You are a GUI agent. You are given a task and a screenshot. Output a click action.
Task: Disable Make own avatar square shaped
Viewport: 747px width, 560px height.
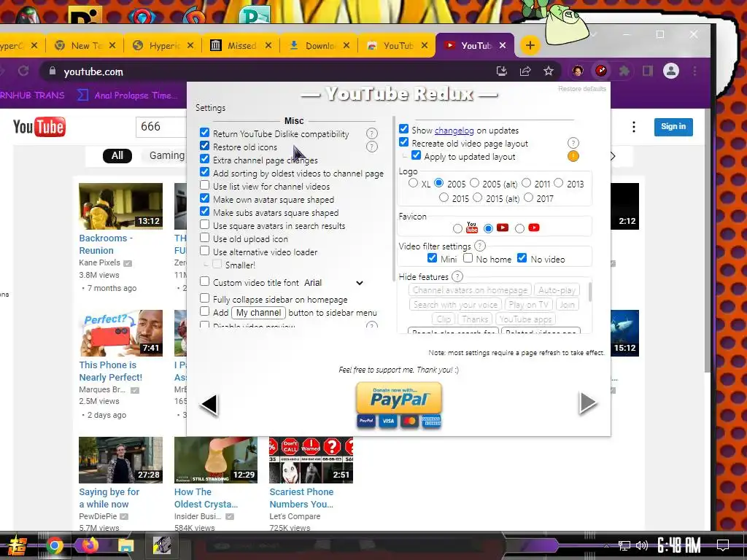tap(205, 198)
